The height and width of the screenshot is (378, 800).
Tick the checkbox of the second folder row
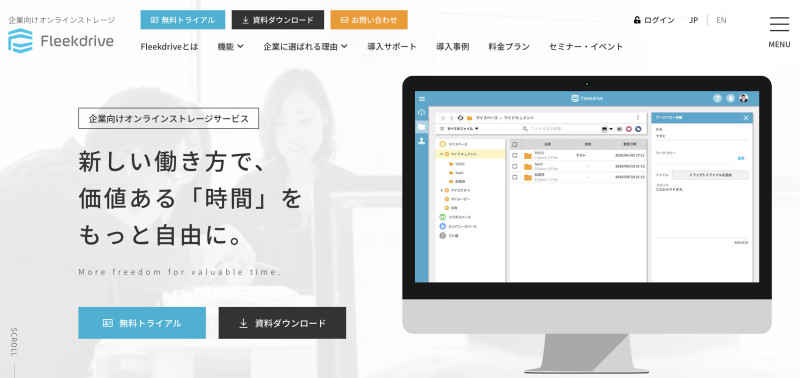(515, 166)
